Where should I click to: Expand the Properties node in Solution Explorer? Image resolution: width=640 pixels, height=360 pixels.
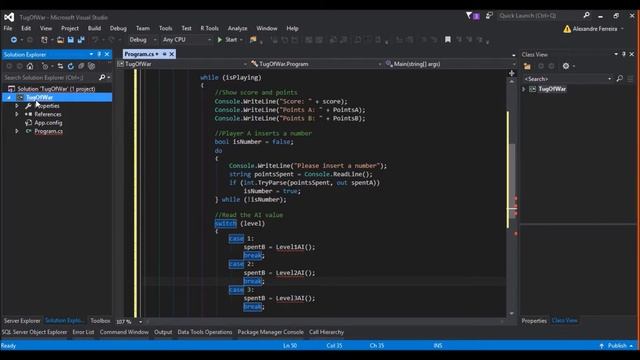[17, 106]
